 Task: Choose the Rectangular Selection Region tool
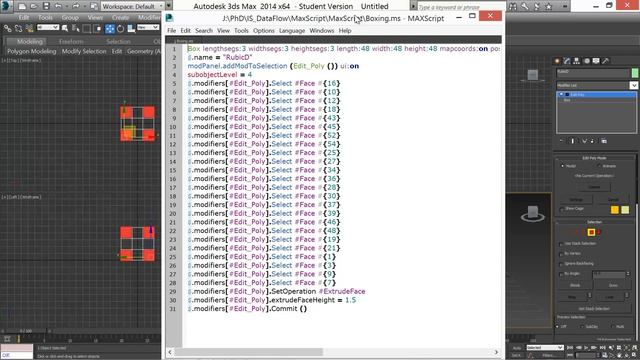tap(87, 28)
